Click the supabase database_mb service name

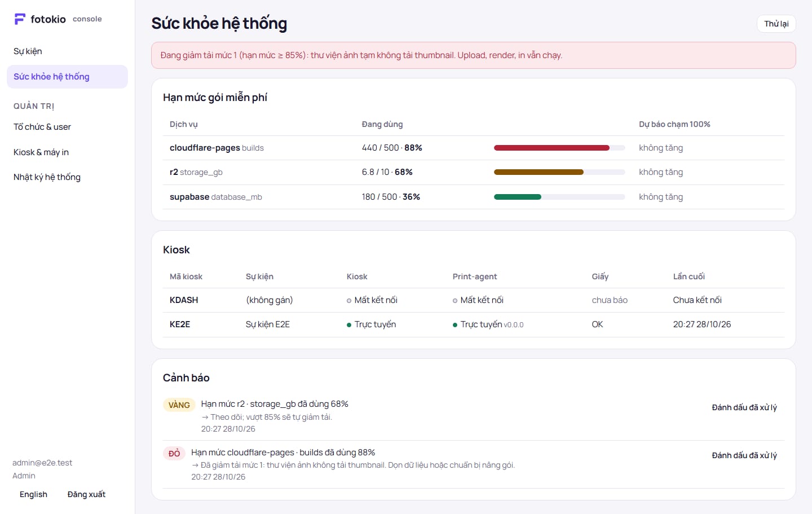tap(216, 197)
